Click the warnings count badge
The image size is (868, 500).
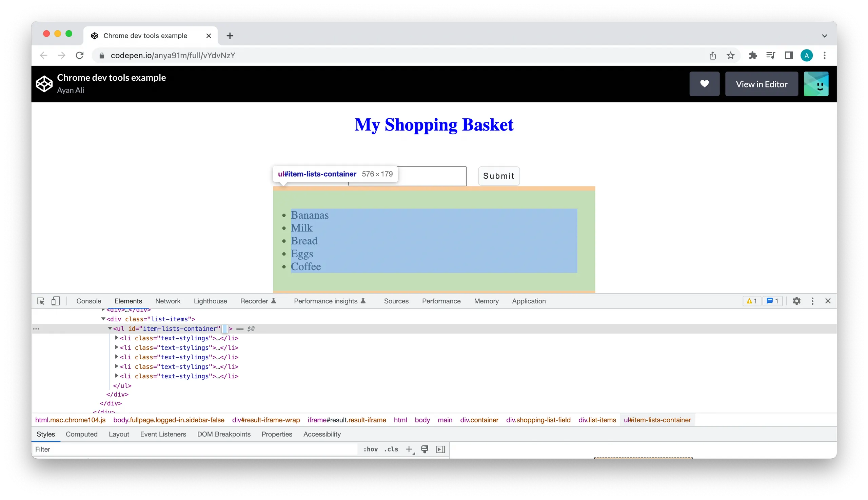point(752,301)
